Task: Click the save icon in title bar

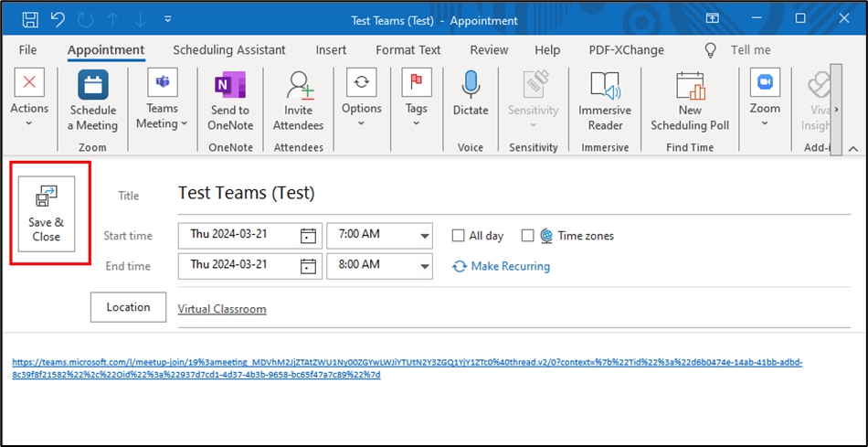Action: point(29,19)
